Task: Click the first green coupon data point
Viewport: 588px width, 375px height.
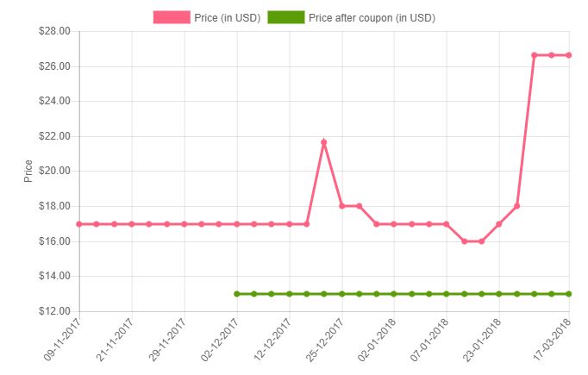Action: point(237,294)
